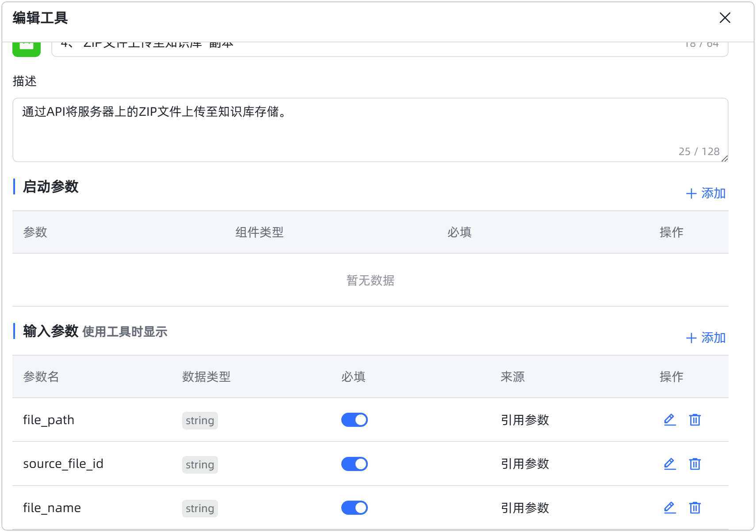Turn off required switch for file_name

pyautogui.click(x=354, y=508)
